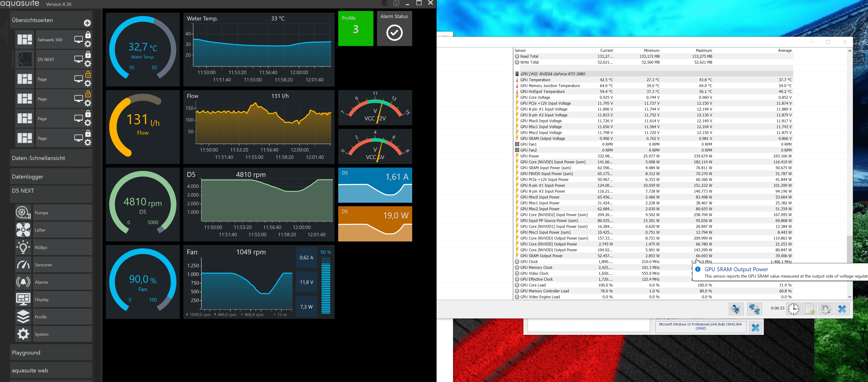Open the Sensoren menu entry
868x382 pixels.
tap(62, 265)
